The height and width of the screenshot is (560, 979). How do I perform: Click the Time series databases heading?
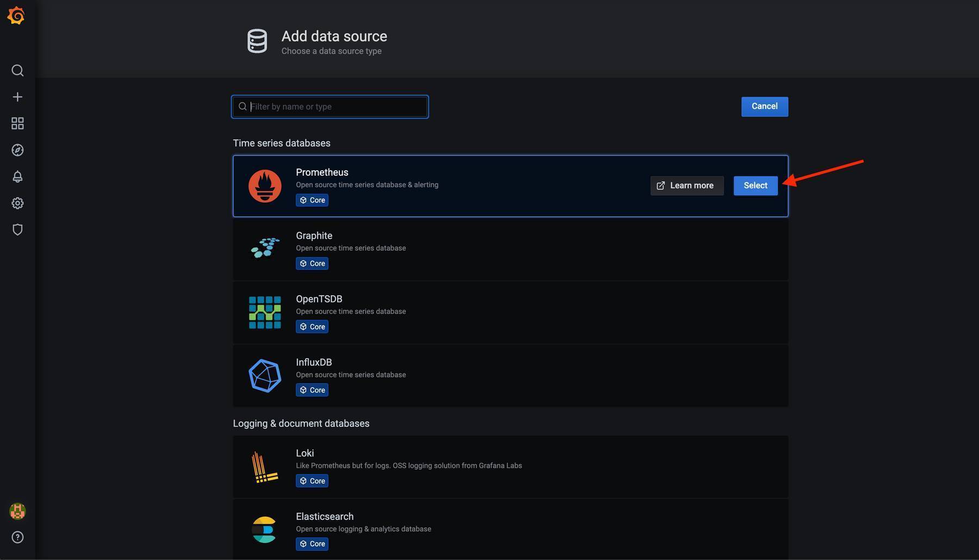click(282, 143)
